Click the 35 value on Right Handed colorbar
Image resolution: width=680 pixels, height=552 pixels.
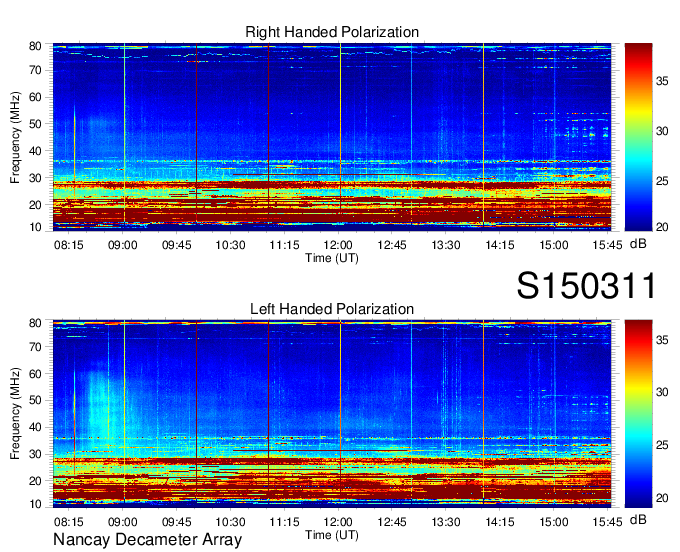point(662,81)
